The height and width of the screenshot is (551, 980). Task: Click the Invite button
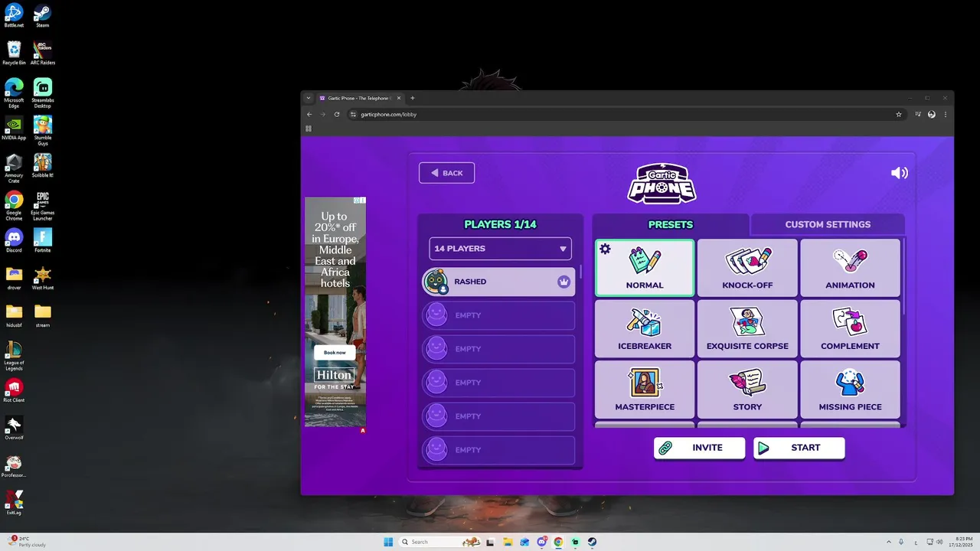pyautogui.click(x=699, y=448)
